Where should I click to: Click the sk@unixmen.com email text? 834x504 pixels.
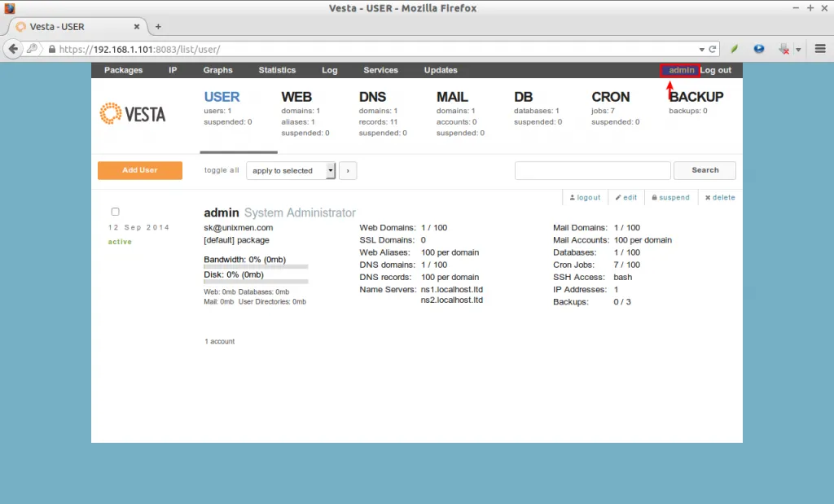click(239, 227)
